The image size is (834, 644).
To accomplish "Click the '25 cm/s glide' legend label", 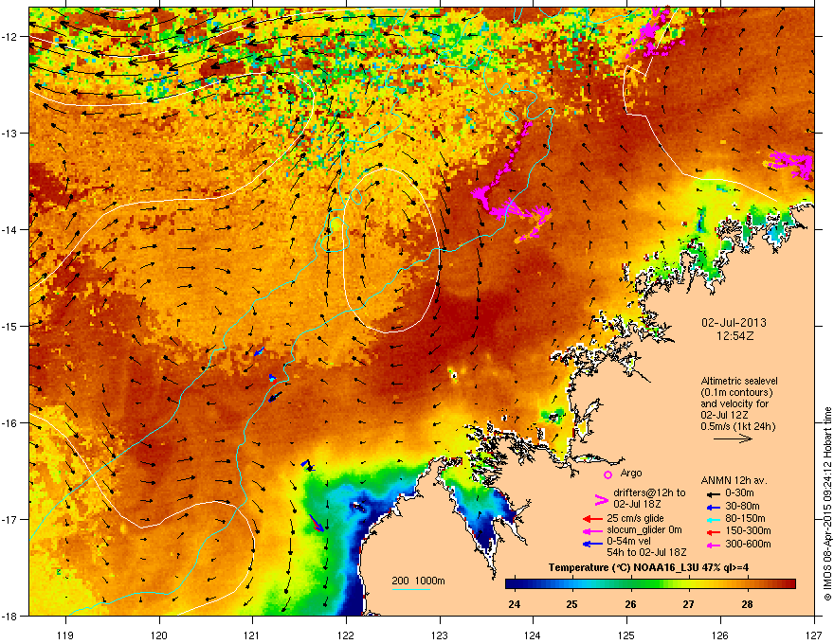I will [x=635, y=518].
